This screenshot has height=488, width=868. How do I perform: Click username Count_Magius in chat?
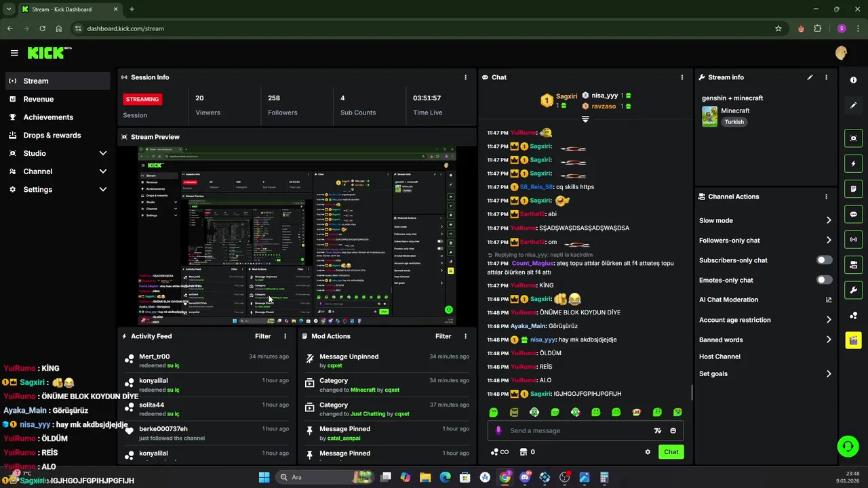pyautogui.click(x=533, y=264)
